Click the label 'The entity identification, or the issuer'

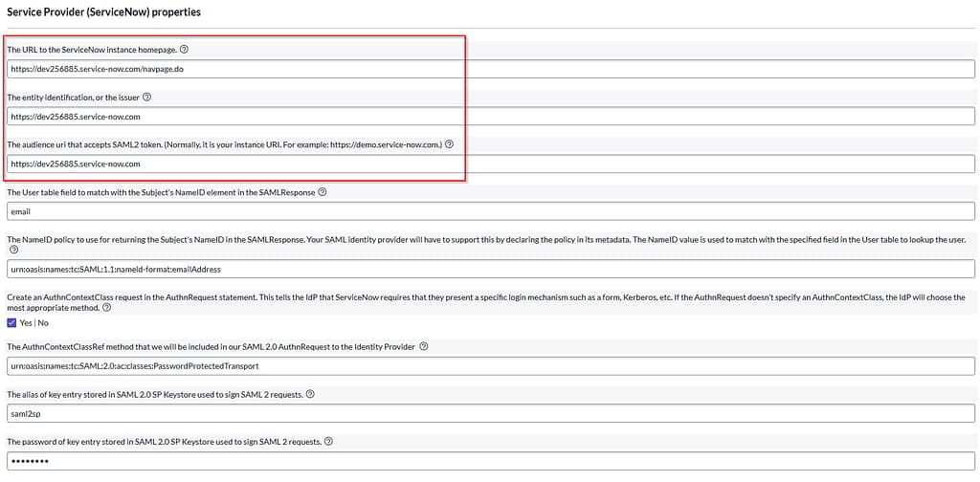pyautogui.click(x=73, y=98)
